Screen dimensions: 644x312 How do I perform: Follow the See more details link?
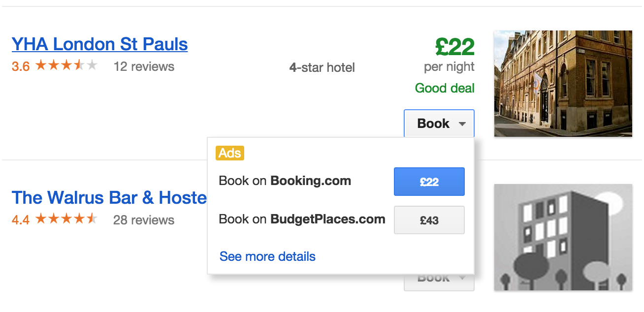point(267,256)
